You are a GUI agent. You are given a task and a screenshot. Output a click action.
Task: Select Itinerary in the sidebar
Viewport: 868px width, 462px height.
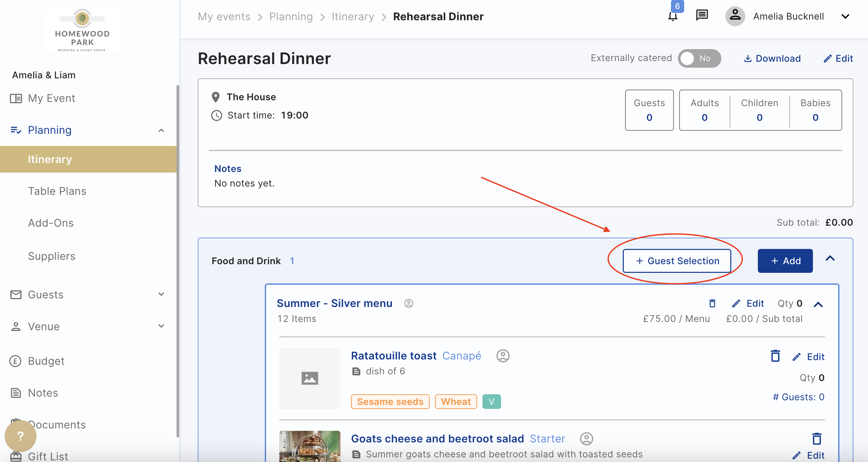coord(88,159)
